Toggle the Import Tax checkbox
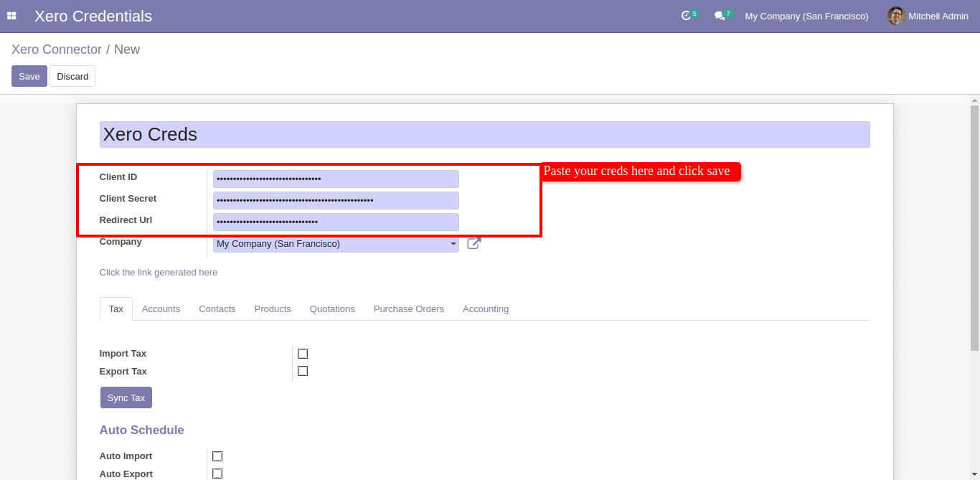The height and width of the screenshot is (480, 980). (303, 354)
